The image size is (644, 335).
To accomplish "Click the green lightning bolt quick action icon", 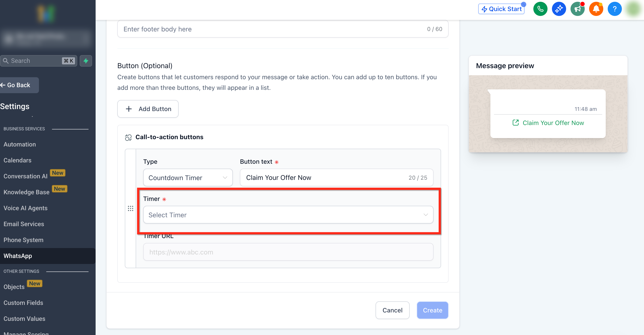I will 86,61.
